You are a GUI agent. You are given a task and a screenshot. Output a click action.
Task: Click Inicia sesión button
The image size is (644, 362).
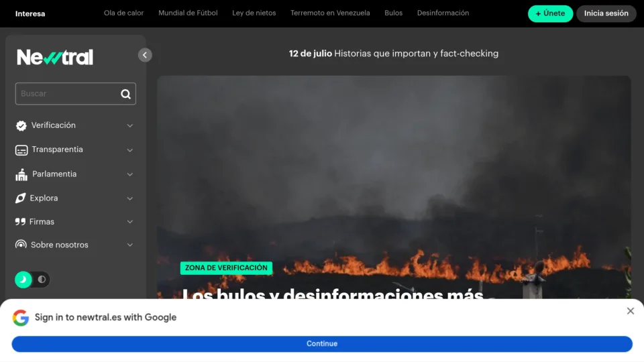pyautogui.click(x=606, y=13)
